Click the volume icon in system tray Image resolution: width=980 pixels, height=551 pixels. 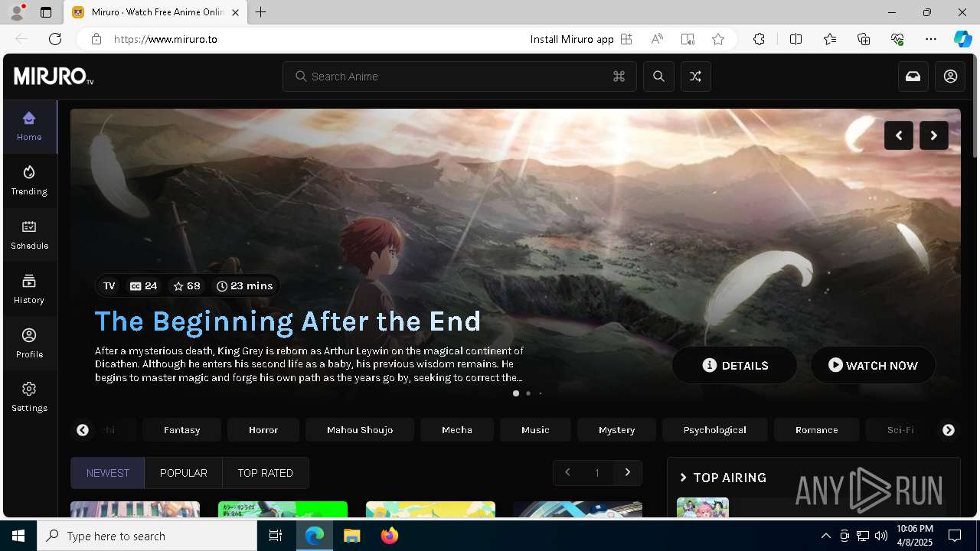pos(881,536)
